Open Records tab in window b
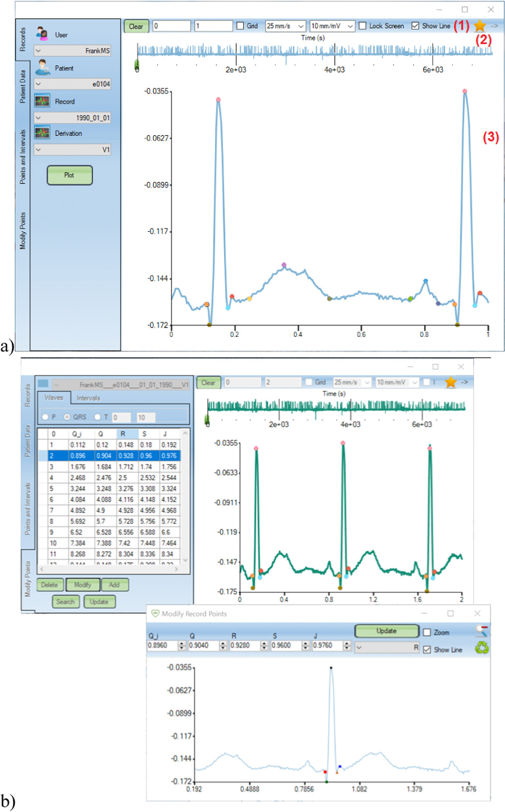 pyautogui.click(x=28, y=395)
